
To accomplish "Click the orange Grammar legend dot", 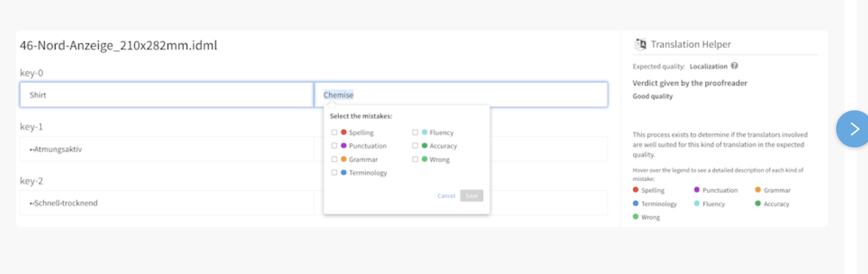I will click(758, 190).
